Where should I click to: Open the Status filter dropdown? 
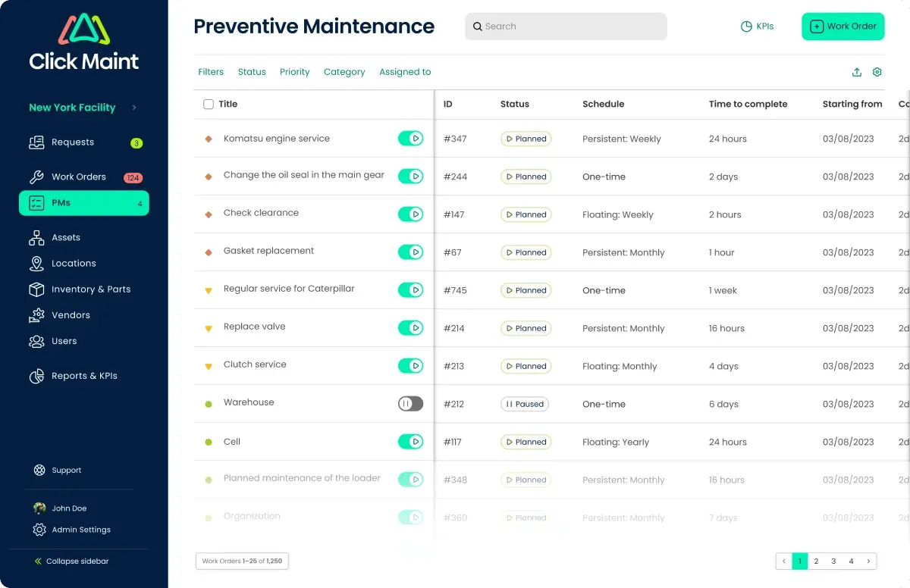click(252, 72)
